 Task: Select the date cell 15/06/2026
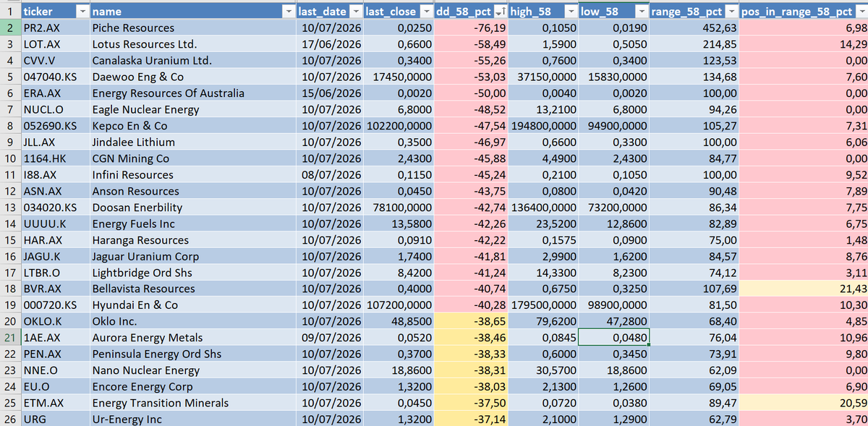click(329, 93)
